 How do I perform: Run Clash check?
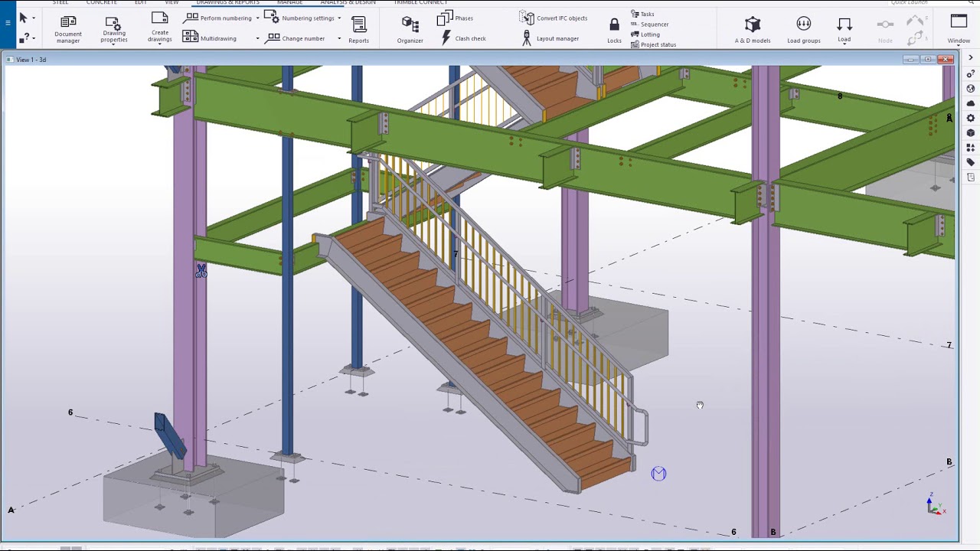[x=463, y=38]
